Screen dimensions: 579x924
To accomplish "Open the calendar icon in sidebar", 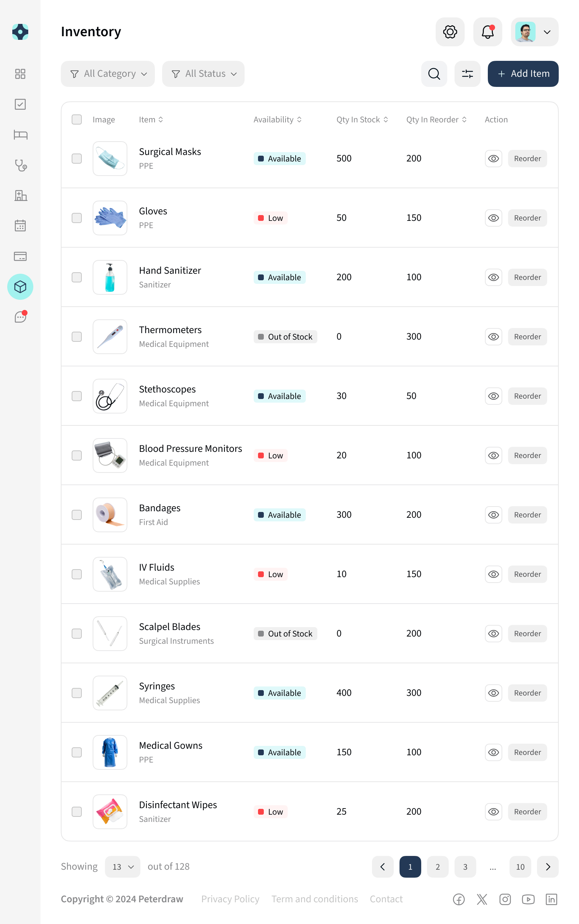I will 20,226.
